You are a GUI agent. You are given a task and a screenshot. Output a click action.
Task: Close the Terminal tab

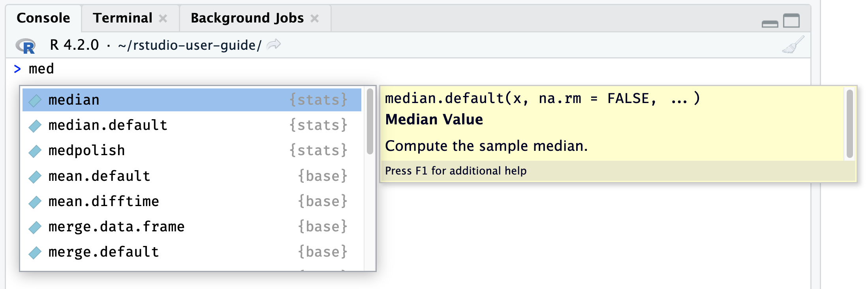click(163, 18)
